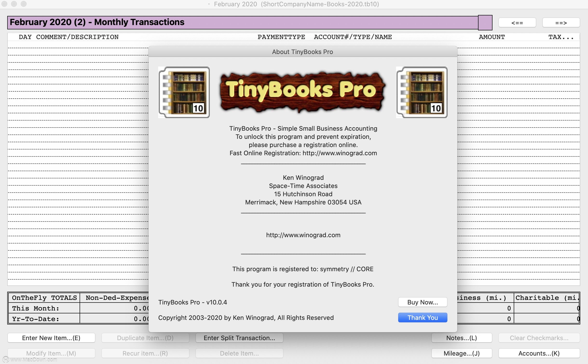588x364 pixels.
Task: Click the window close traffic light button
Action: (4, 4)
